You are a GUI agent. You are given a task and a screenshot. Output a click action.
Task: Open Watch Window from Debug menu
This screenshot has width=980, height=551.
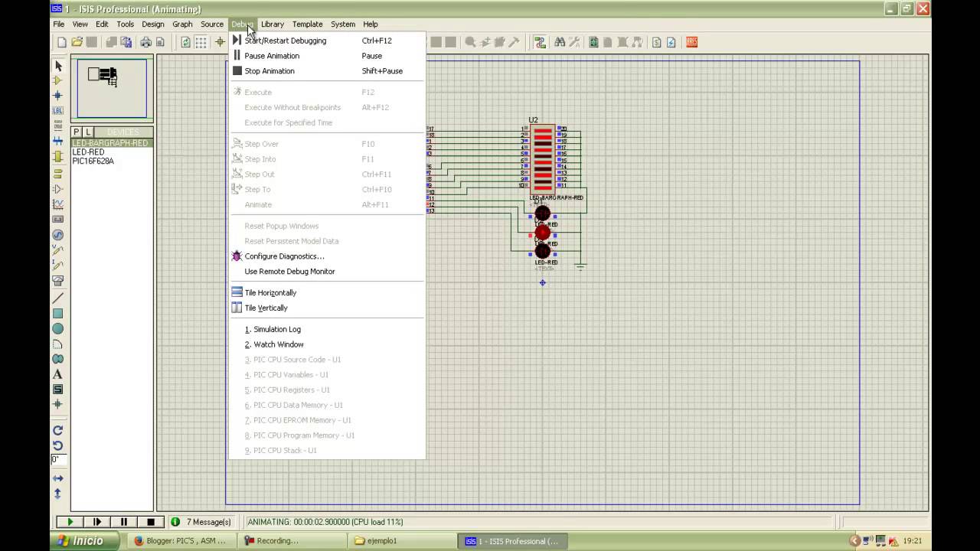pos(326,345)
